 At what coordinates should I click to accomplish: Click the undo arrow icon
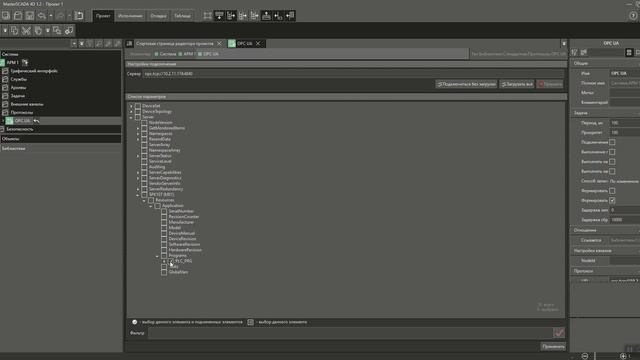pyautogui.click(x=42, y=16)
